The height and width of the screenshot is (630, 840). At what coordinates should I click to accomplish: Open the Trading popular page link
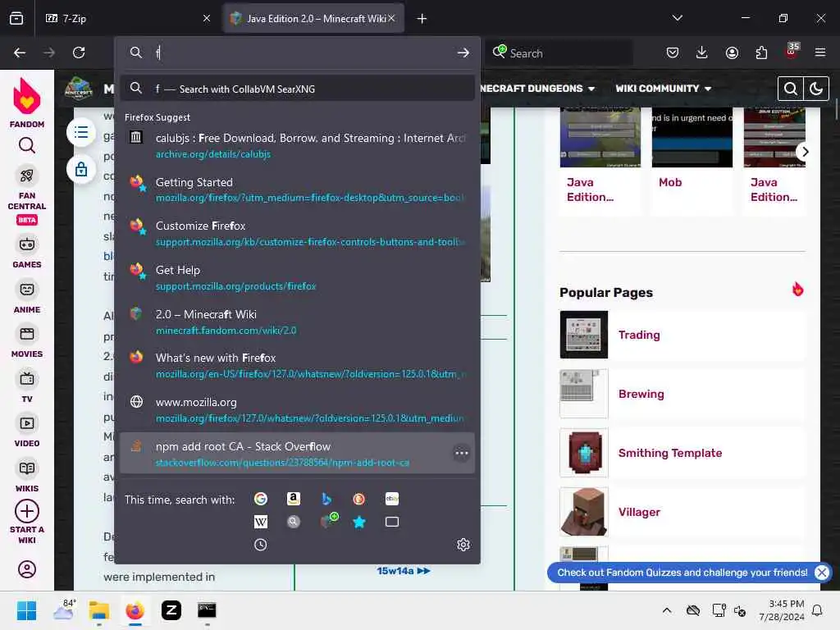pos(638,335)
